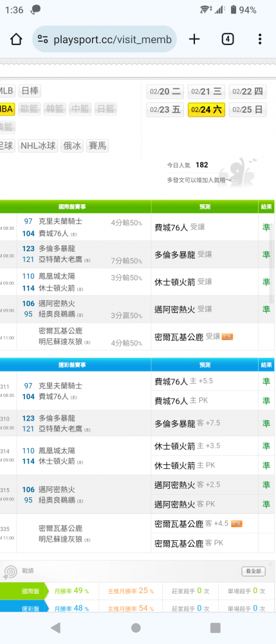This screenshot has height=644, width=276.
Task: Click 多倫多暴龍 客 +7.5 prediction
Action: 187,423
